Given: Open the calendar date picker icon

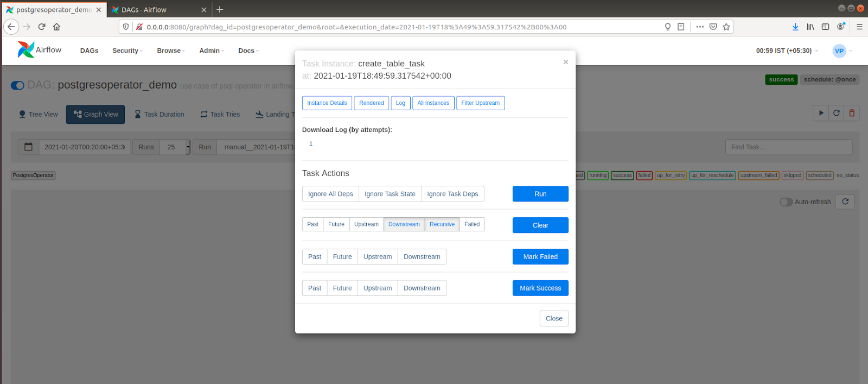Looking at the screenshot, I should point(29,147).
